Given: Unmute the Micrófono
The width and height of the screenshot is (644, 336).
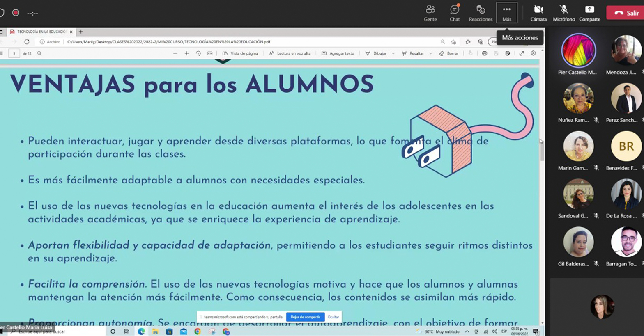Looking at the screenshot, I should click(563, 13).
